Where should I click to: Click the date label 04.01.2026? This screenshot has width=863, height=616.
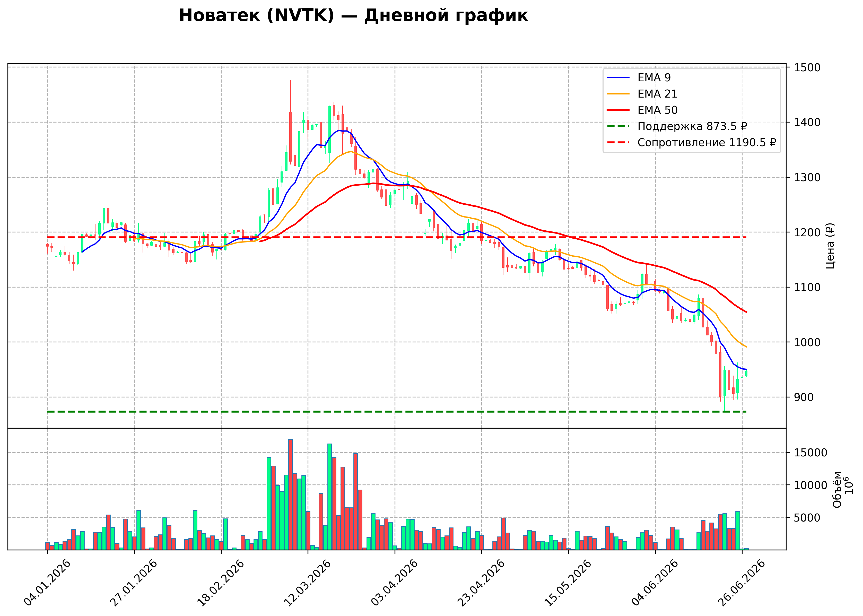point(47,583)
